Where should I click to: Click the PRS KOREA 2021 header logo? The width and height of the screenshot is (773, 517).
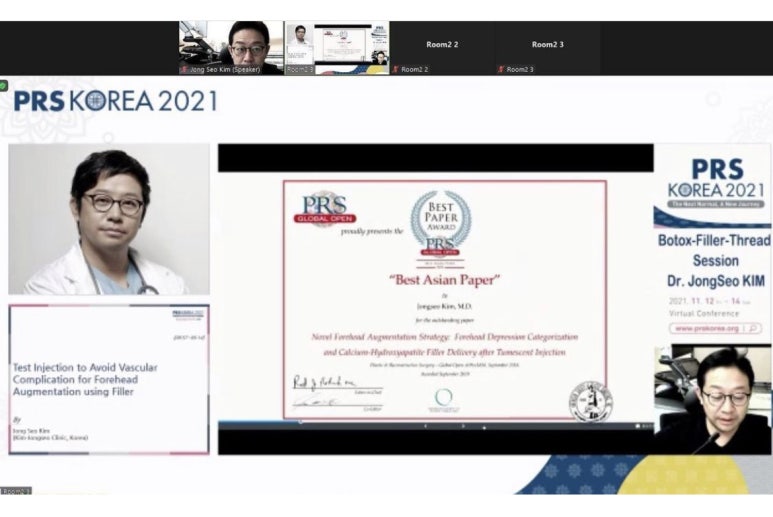tap(115, 101)
